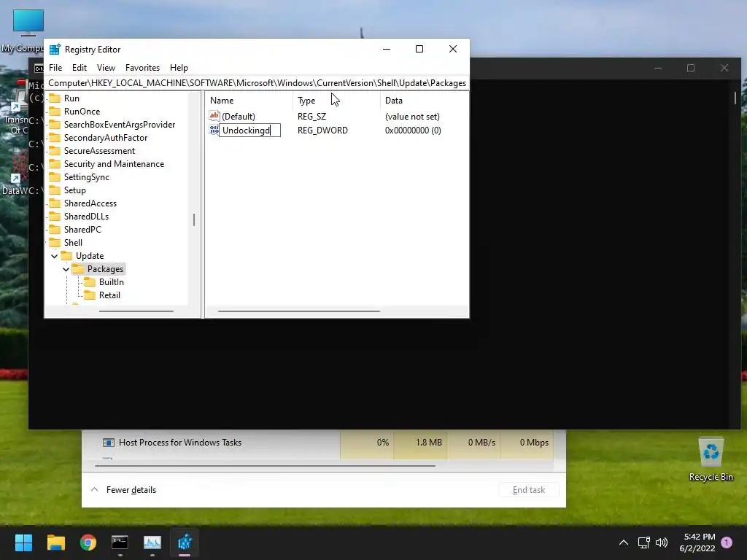Viewport: 747px width, 560px height.
Task: Select the Retail subkey
Action: [109, 295]
